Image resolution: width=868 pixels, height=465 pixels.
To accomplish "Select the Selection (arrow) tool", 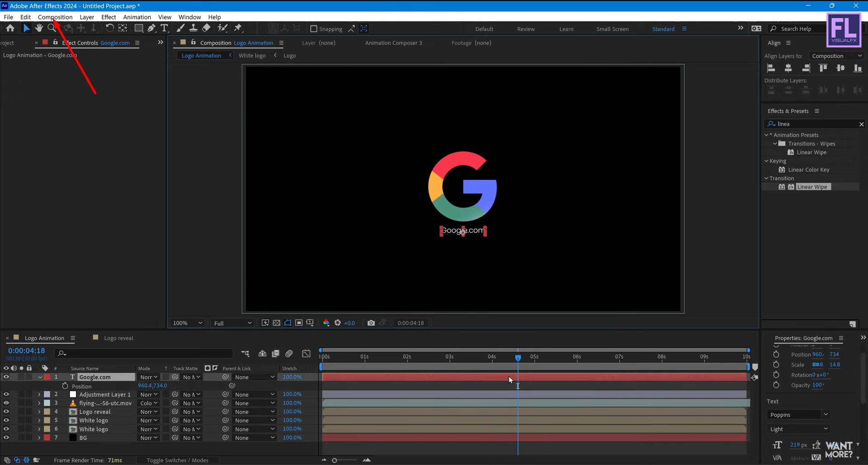I will pos(26,28).
